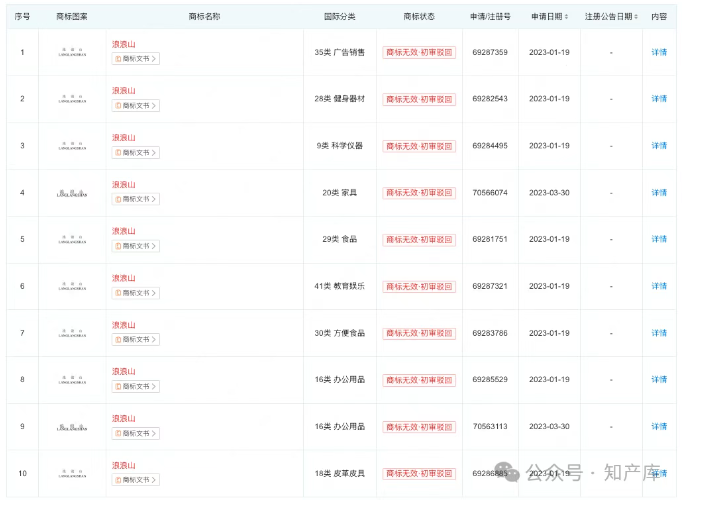Click 商标无效-初审驳回 status tag in 9类 row
The height and width of the screenshot is (514, 704).
(418, 146)
